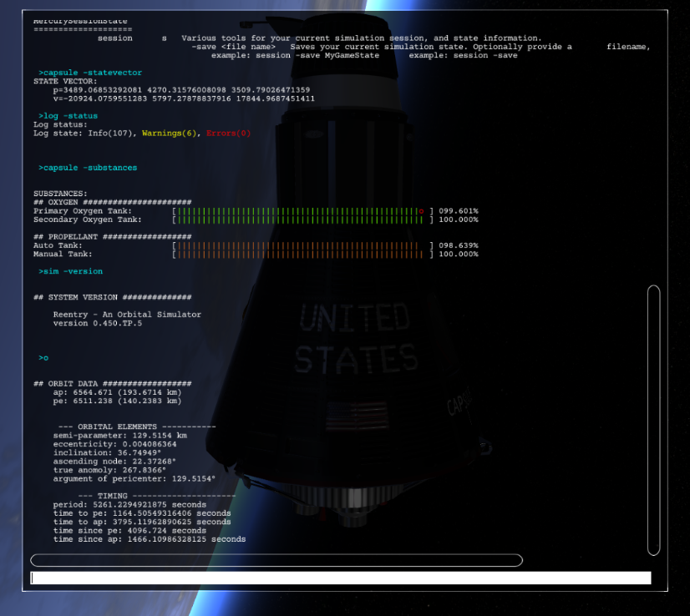Select the position line "p=3489.06853292081 4270.31576008098 3509.79026471359"

click(x=182, y=90)
